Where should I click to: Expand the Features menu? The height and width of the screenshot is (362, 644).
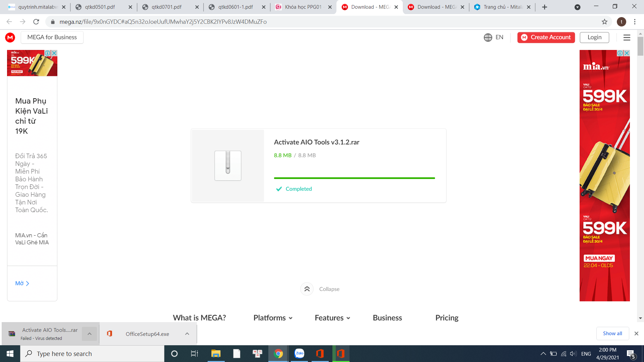[x=332, y=318]
